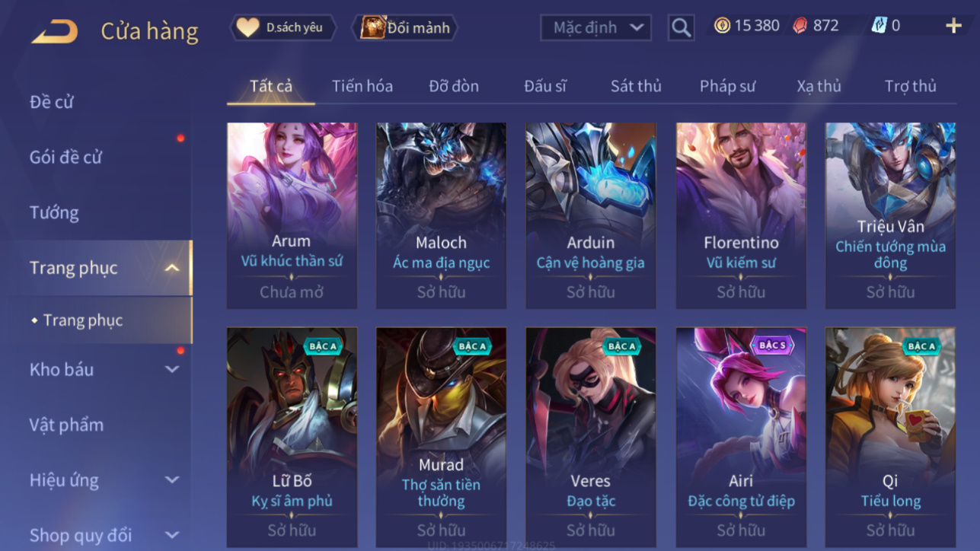Tap the blue voucher currency icon

point(879,26)
